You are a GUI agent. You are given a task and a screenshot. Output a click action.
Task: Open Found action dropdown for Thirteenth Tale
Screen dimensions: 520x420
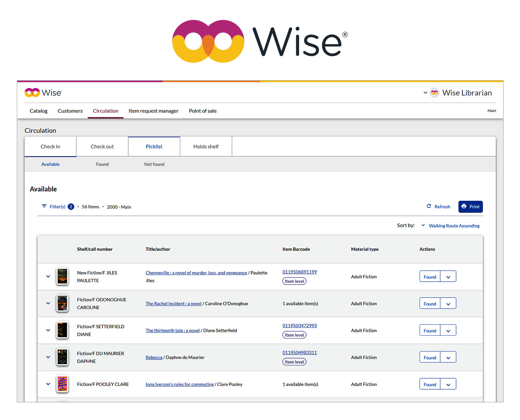[x=448, y=331]
